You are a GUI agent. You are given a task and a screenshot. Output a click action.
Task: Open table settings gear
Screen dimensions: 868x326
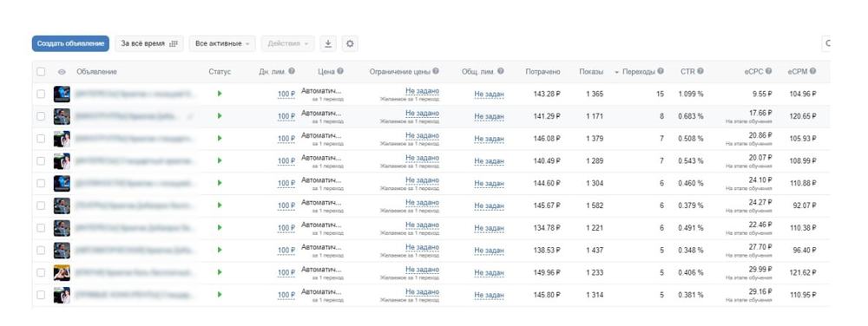point(349,43)
